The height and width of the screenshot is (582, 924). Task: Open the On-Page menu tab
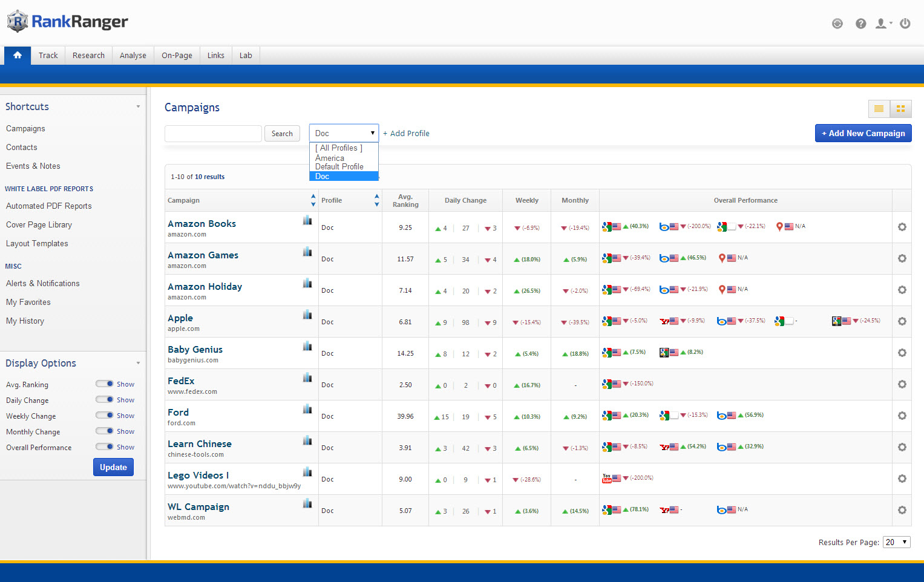(177, 55)
